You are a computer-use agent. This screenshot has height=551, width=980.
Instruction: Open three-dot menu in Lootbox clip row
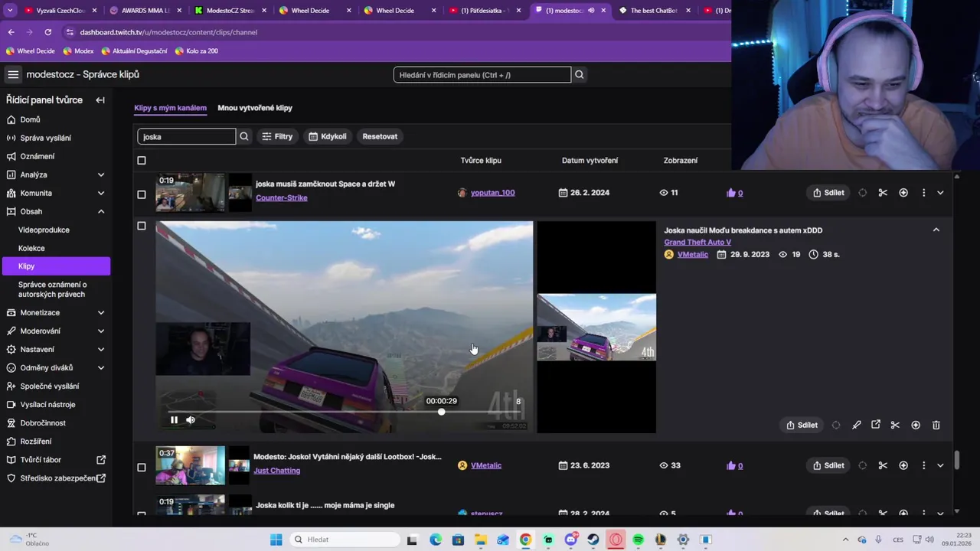pos(923,465)
